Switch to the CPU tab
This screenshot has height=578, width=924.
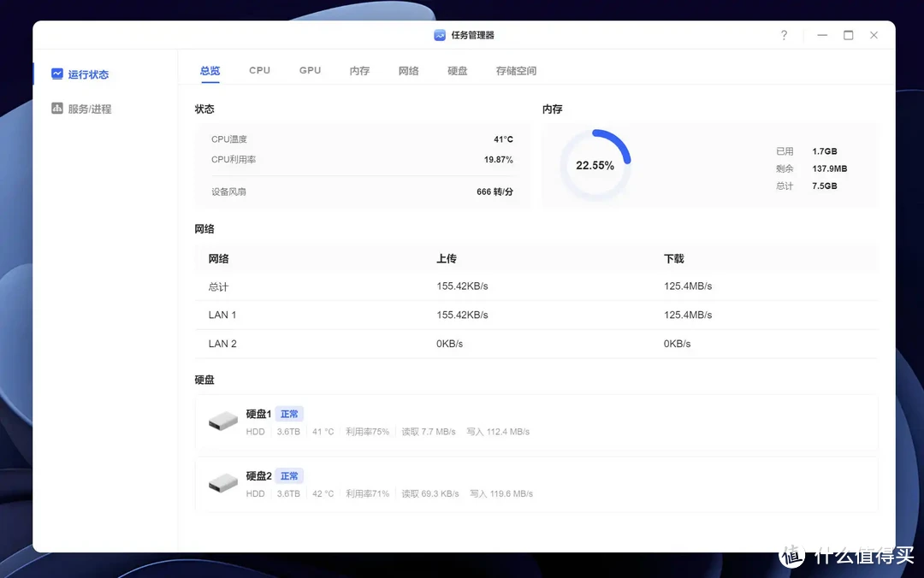point(259,70)
